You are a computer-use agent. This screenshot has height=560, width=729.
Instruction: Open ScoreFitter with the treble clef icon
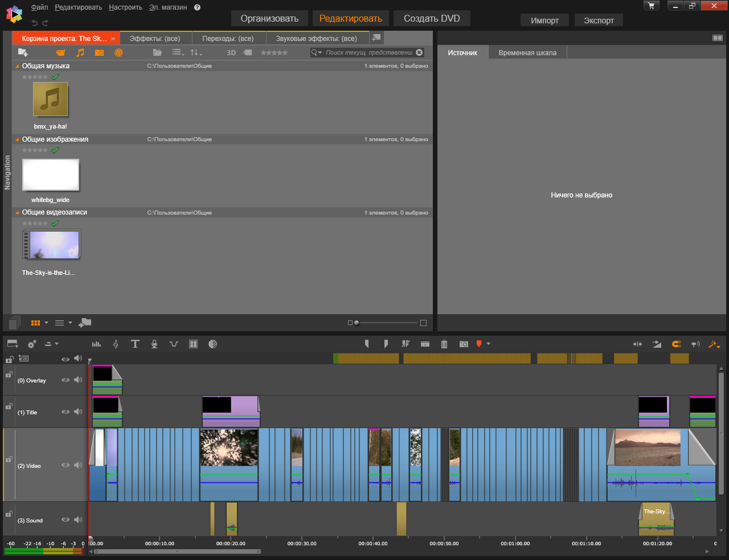pos(116,344)
